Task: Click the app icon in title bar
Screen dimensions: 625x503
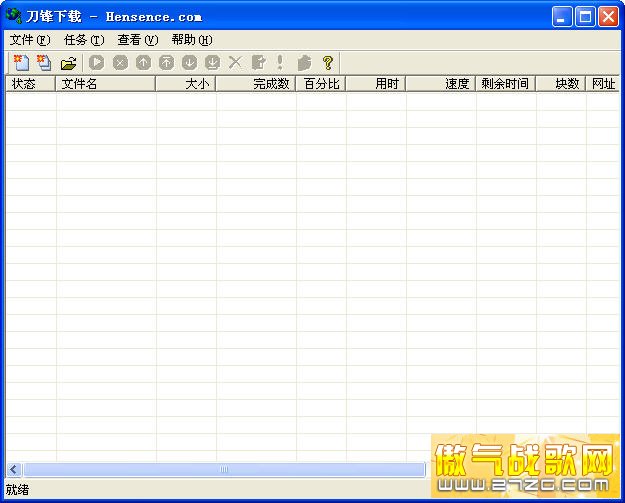Action: (14, 16)
